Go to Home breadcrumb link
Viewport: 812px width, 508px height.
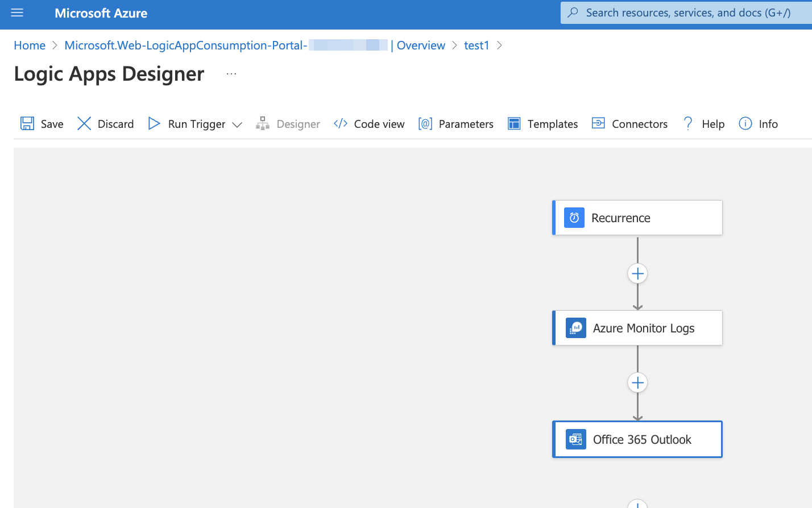coord(30,45)
